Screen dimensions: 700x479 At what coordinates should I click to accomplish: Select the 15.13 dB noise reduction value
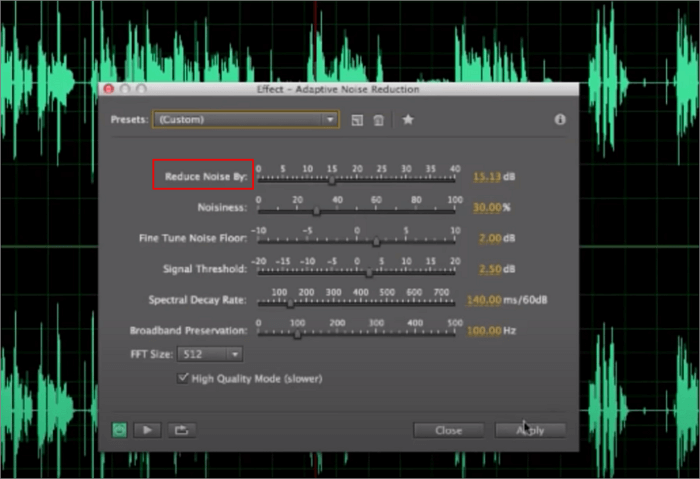point(487,177)
